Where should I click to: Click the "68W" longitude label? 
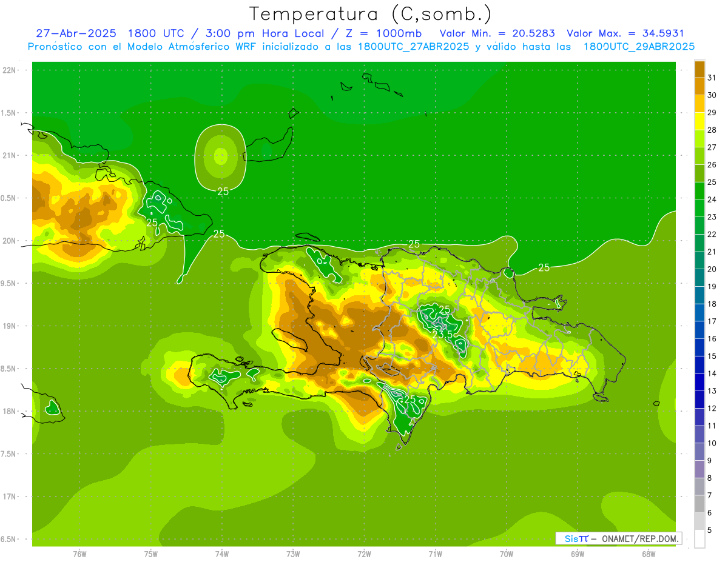pyautogui.click(x=649, y=554)
